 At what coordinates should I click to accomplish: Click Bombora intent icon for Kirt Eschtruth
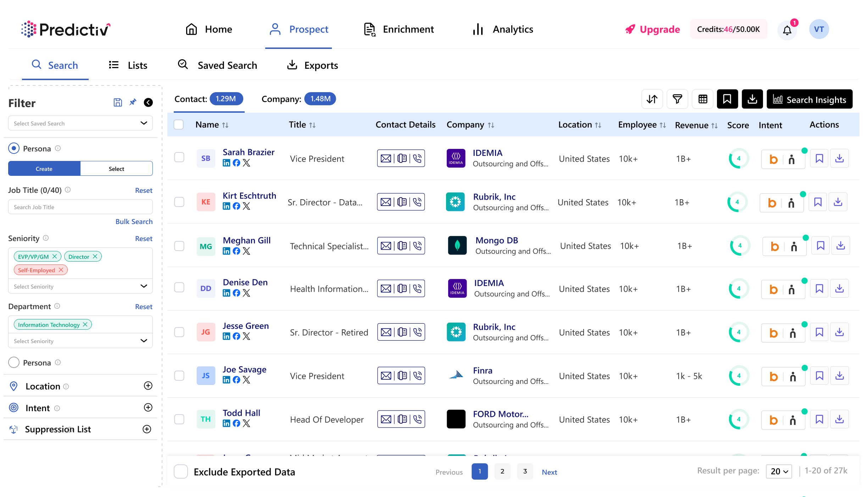772,203
